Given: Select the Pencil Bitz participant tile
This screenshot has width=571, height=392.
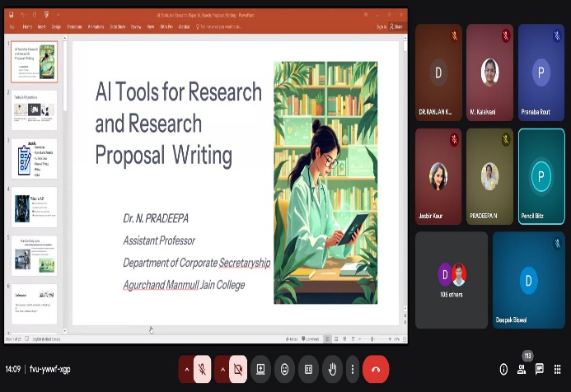Looking at the screenshot, I should (x=541, y=176).
